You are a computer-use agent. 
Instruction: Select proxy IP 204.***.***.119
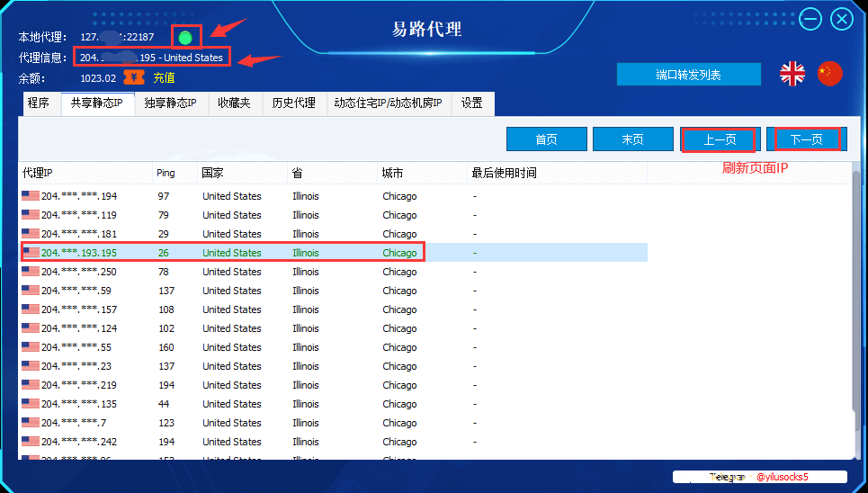[x=79, y=215]
